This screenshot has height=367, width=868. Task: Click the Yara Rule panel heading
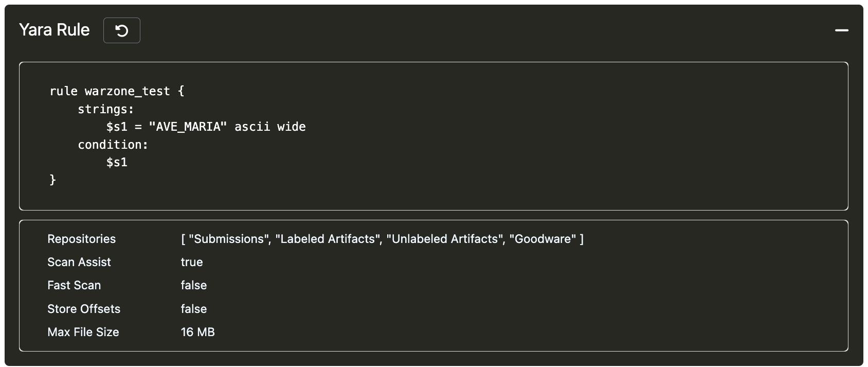click(55, 30)
